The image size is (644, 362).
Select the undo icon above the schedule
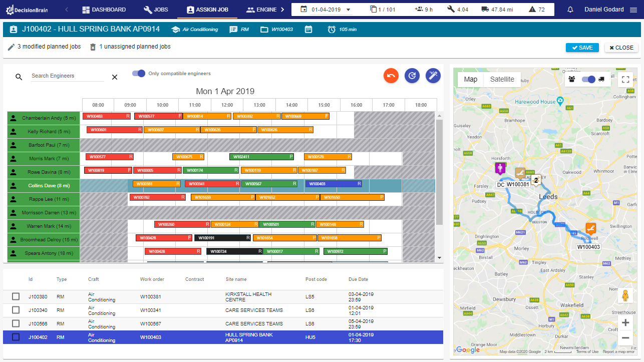point(391,76)
